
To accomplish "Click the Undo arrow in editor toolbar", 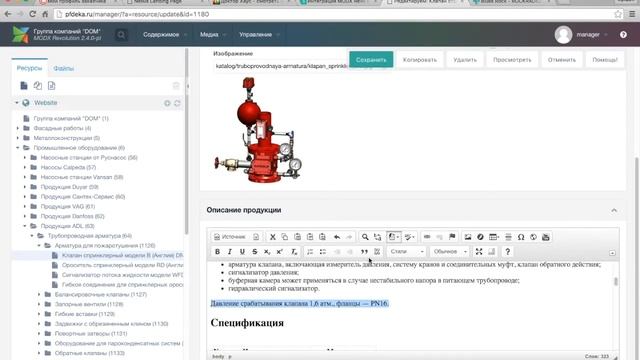I will (337, 237).
